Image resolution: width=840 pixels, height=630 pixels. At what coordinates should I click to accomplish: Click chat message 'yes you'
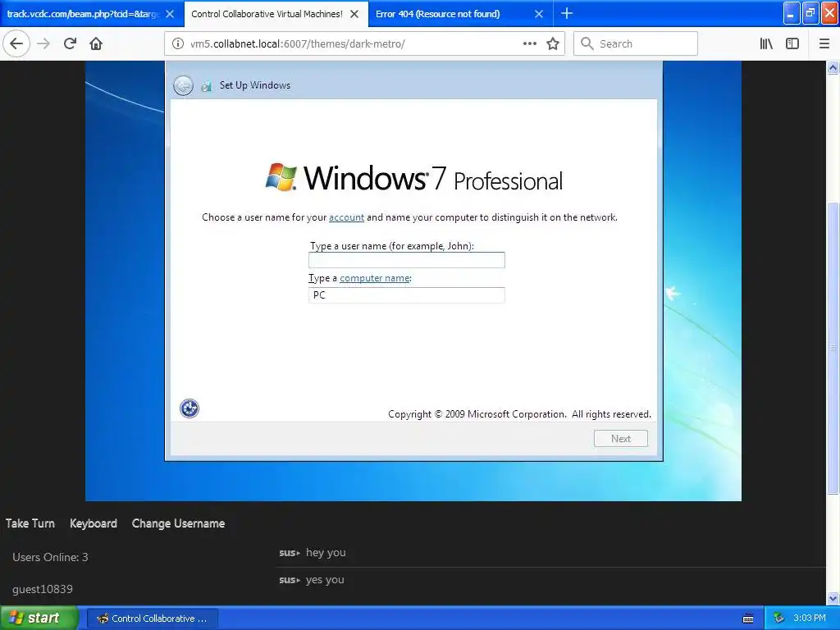point(325,580)
